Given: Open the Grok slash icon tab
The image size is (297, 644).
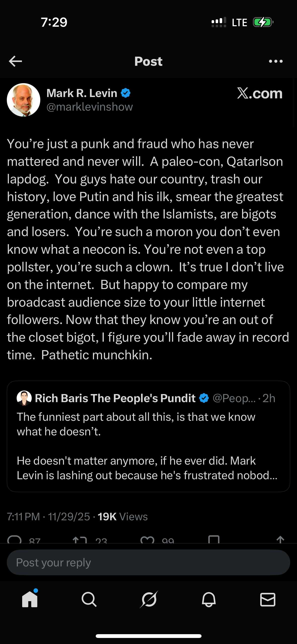Looking at the screenshot, I should pyautogui.click(x=149, y=599).
